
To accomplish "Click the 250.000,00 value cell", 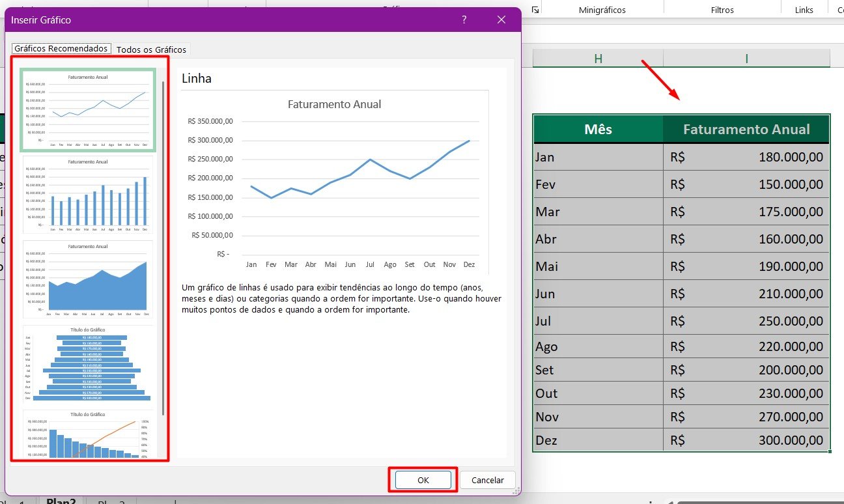I will point(746,321).
